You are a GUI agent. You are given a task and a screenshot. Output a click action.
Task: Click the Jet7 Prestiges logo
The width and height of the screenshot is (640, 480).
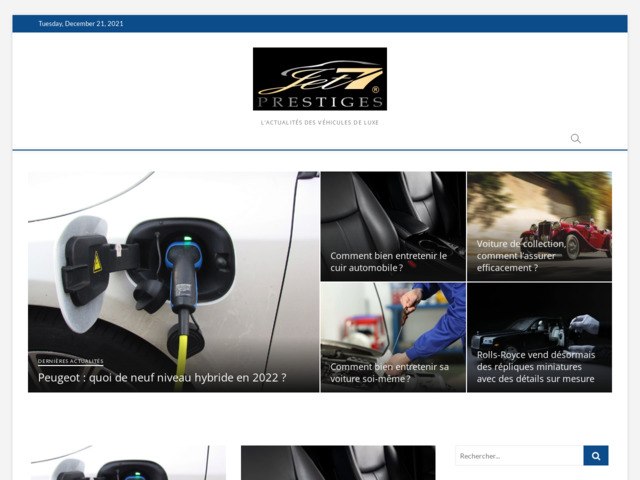319,79
